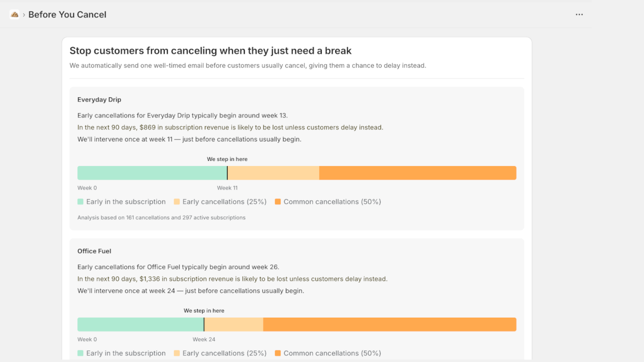Click 'Analysis based on 161 cancellations' note

161,218
